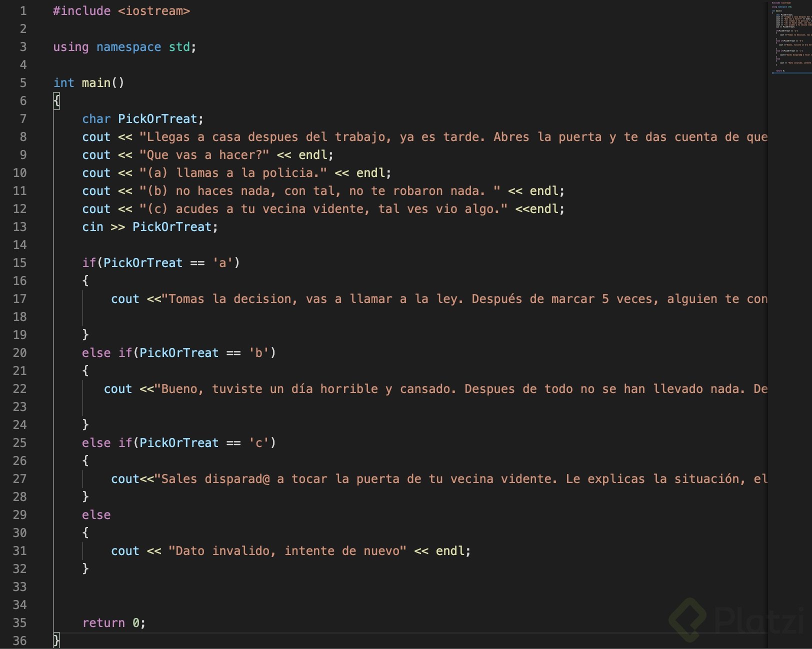Click the opening brace on line 30
The width and height of the screenshot is (812, 649).
[x=85, y=533]
